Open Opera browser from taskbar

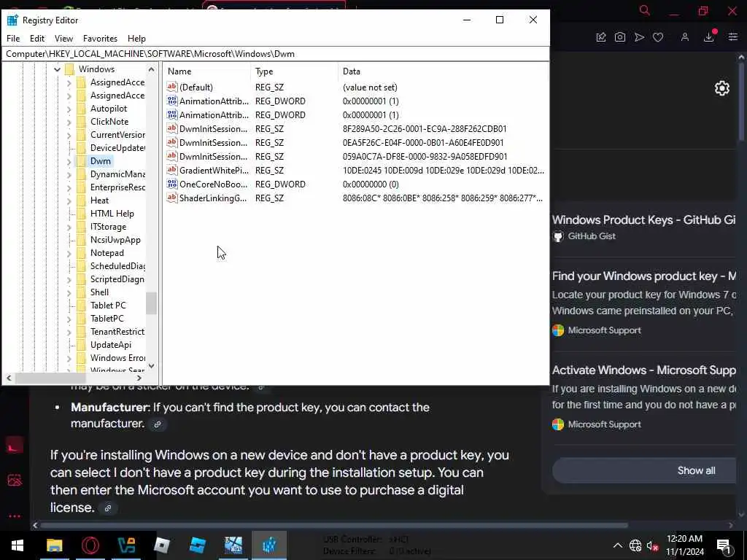click(x=90, y=545)
